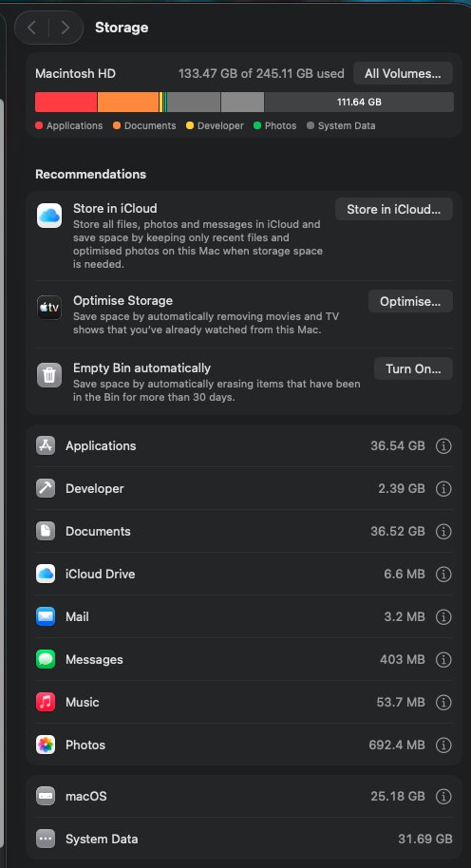The width and height of the screenshot is (471, 868).
Task: Select the Music row label
Action: 83,702
